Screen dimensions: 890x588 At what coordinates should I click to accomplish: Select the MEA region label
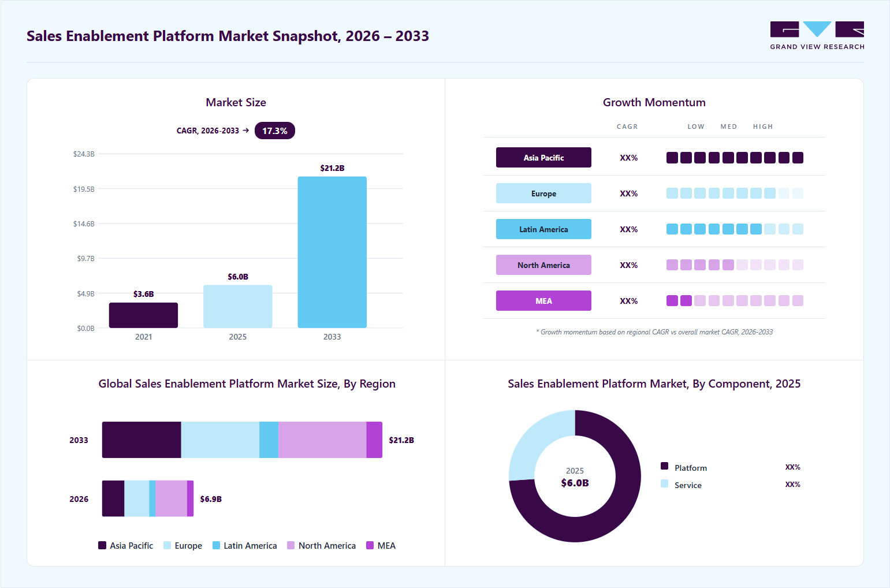point(543,301)
